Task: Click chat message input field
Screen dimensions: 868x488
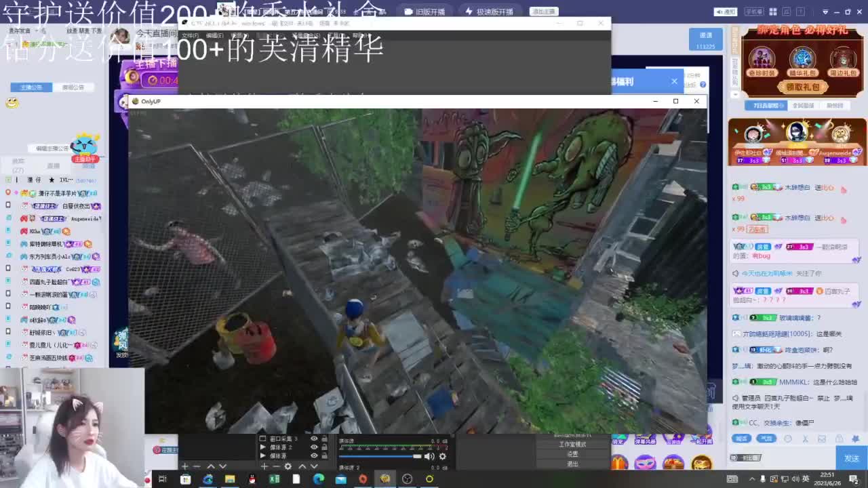Action: tap(782, 458)
